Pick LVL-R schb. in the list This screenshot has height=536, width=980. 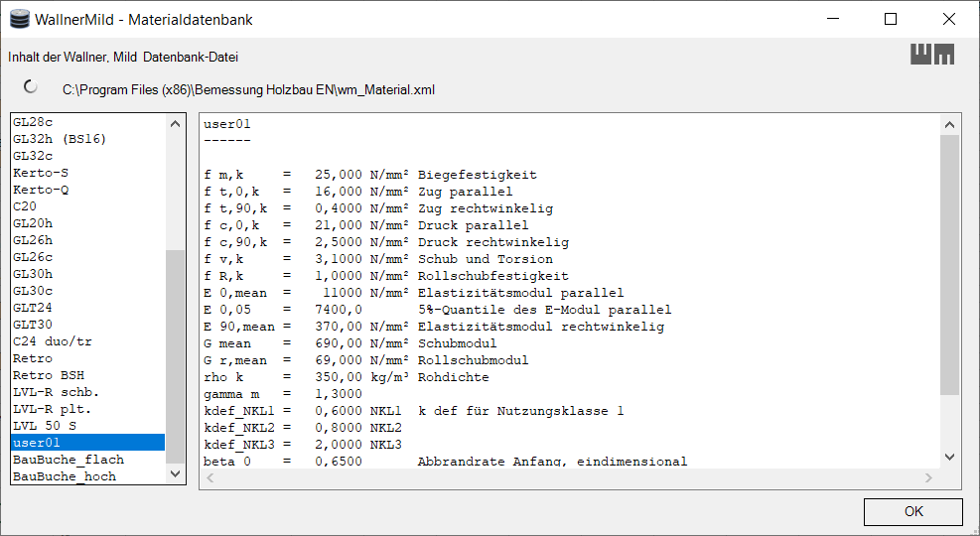(x=88, y=392)
